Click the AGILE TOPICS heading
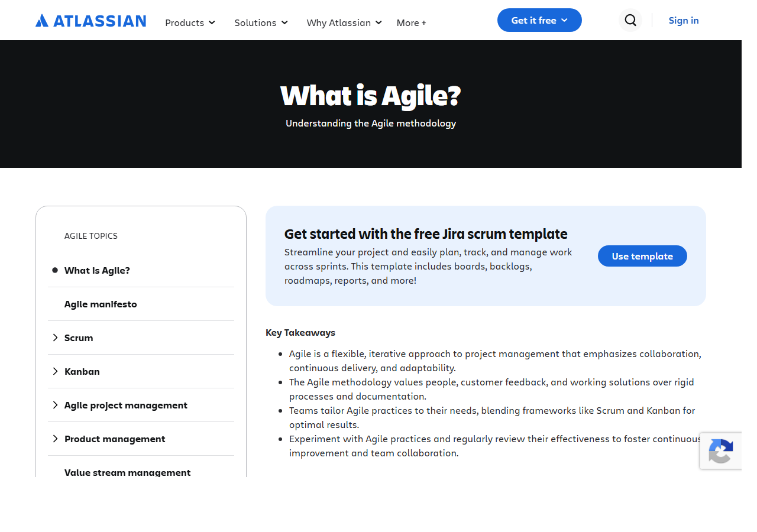The height and width of the screenshot is (532, 757). (x=91, y=236)
